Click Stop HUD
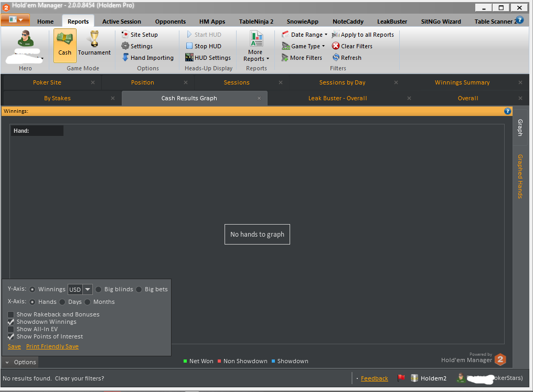Screen dimensions: 533x392 tap(204, 46)
